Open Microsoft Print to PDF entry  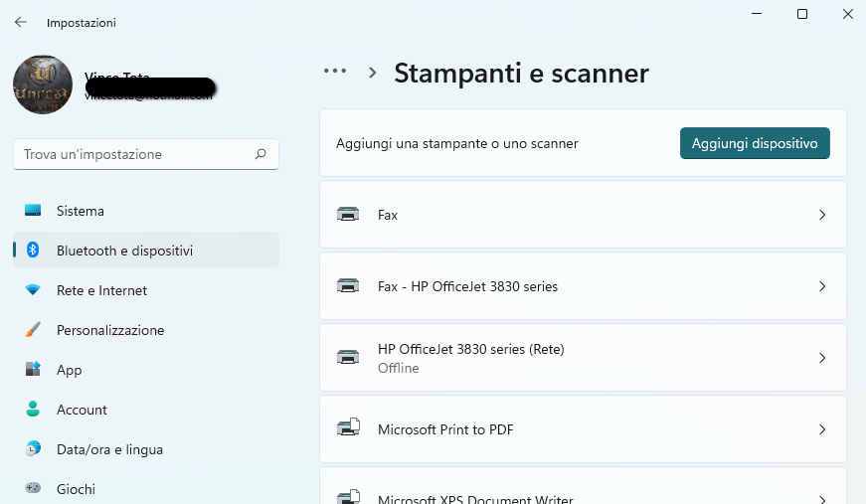(583, 429)
